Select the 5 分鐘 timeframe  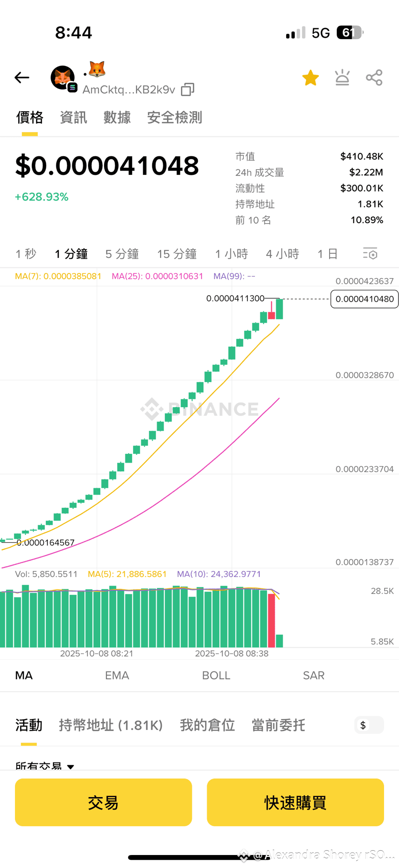tap(122, 254)
